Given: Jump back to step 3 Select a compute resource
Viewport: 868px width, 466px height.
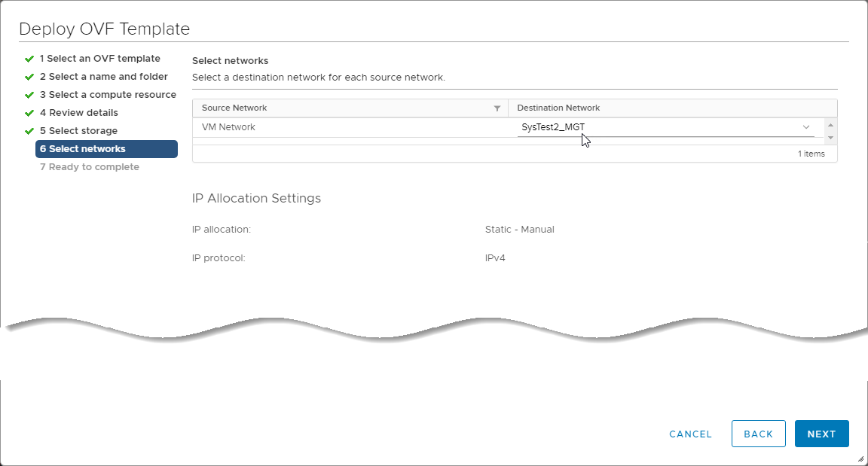Looking at the screenshot, I should click(108, 95).
